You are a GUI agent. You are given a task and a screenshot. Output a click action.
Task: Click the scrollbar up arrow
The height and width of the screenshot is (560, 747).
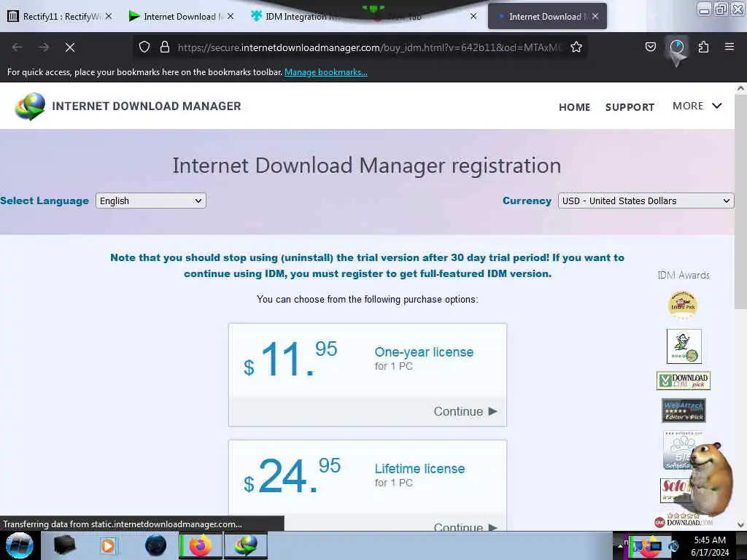click(740, 88)
